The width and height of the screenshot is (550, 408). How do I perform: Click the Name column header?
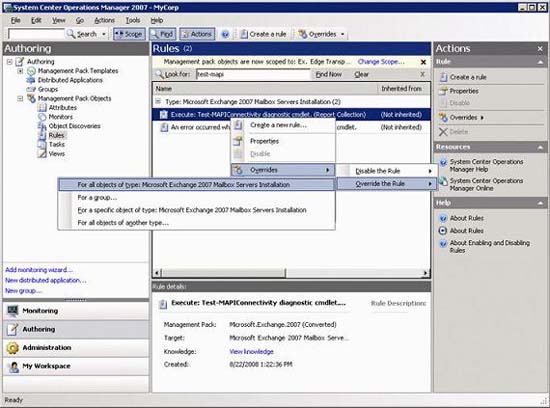pos(265,89)
